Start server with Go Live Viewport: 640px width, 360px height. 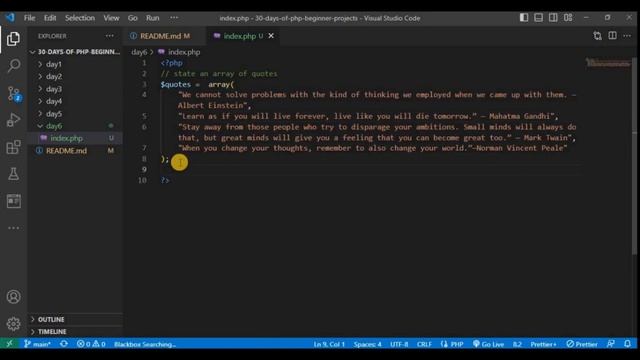click(488, 344)
